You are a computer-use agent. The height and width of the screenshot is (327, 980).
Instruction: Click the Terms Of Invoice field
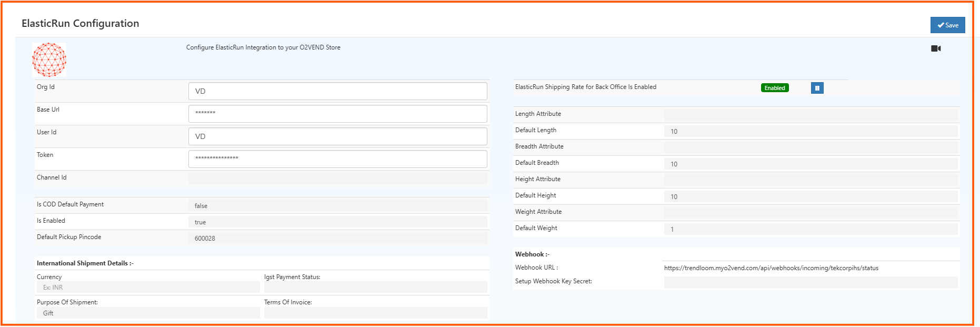[375, 313]
